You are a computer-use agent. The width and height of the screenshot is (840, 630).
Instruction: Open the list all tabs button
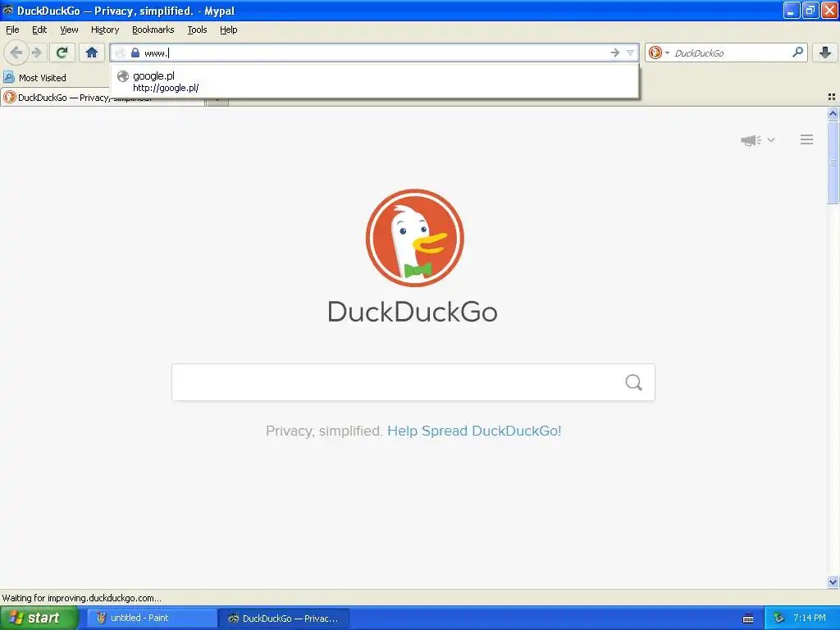click(x=832, y=97)
